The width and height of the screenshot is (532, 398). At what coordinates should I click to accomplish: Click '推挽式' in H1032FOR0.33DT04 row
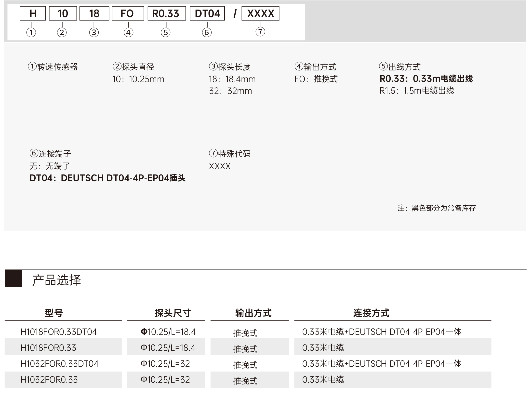245,365
